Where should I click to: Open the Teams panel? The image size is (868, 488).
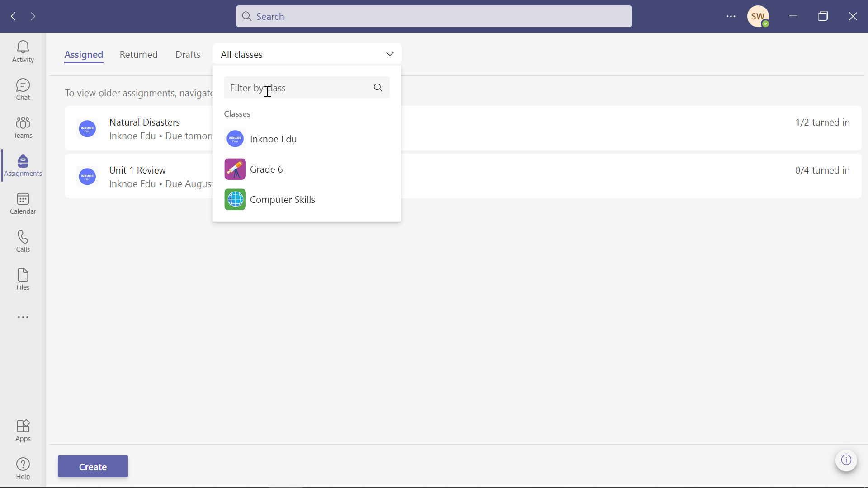[23, 127]
